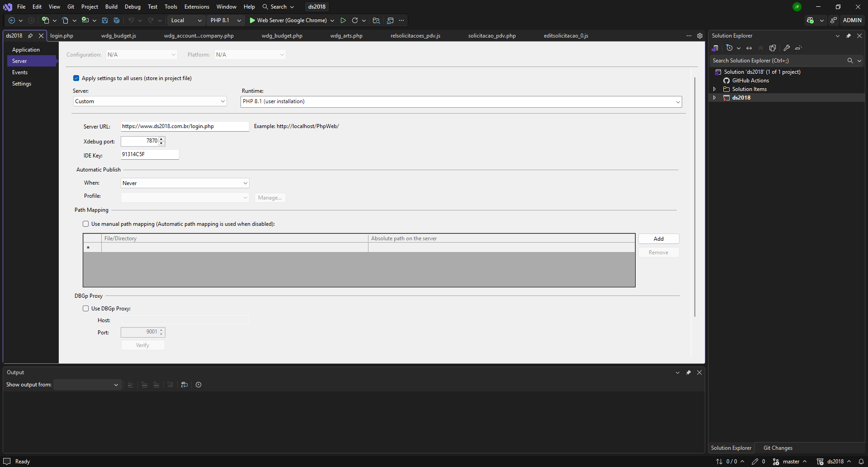Open the Automatic Publish When dropdown
Image resolution: width=868 pixels, height=467 pixels.
tap(185, 183)
